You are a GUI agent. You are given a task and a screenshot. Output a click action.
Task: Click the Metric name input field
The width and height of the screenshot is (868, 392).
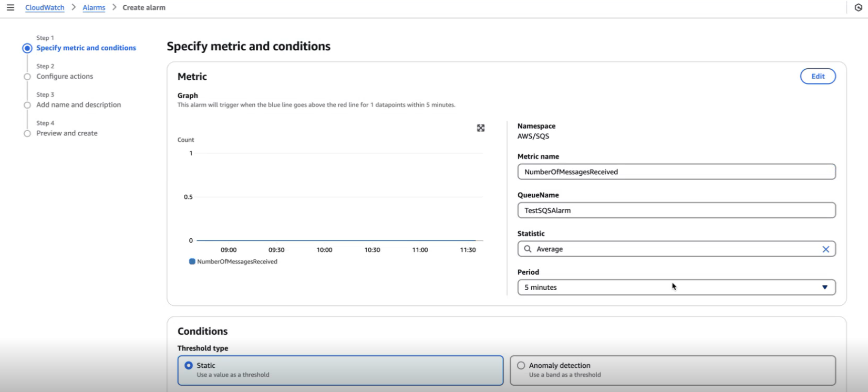[676, 172]
